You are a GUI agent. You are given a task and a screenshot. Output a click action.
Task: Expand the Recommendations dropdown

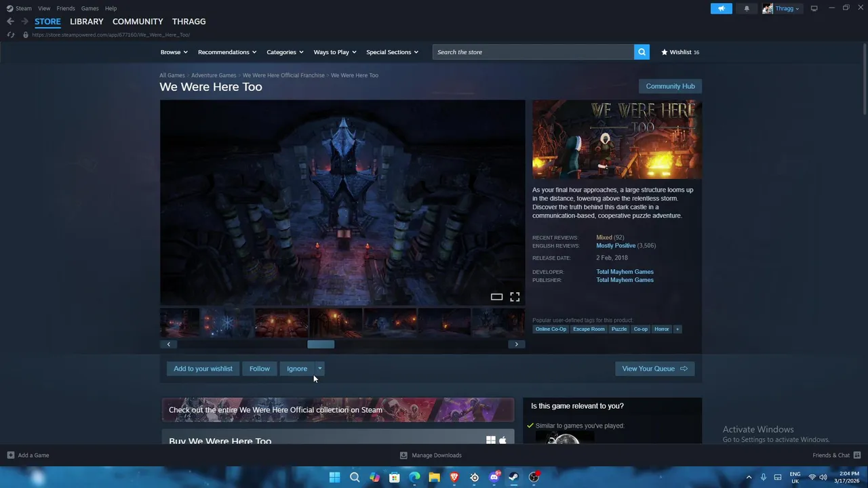coord(227,52)
